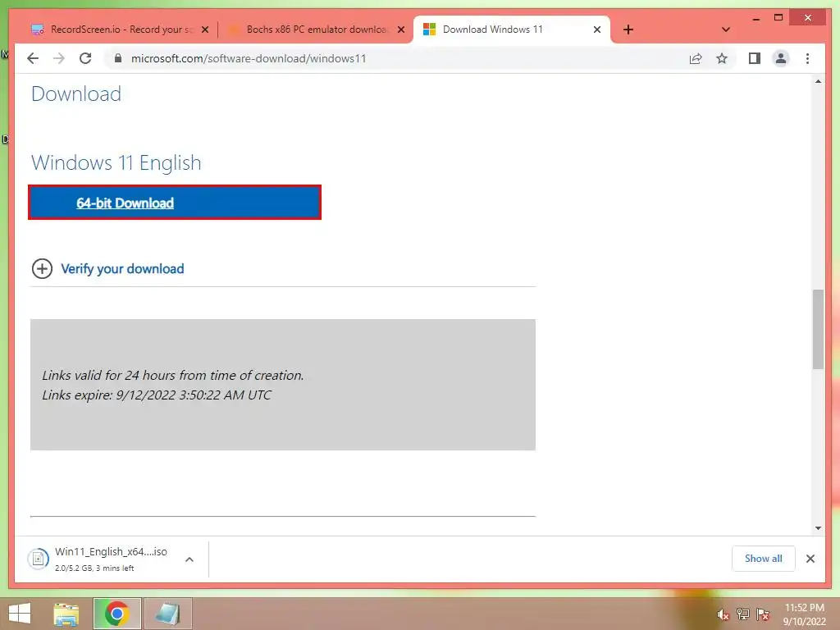
Task: Open a new browser tab
Action: point(628,30)
